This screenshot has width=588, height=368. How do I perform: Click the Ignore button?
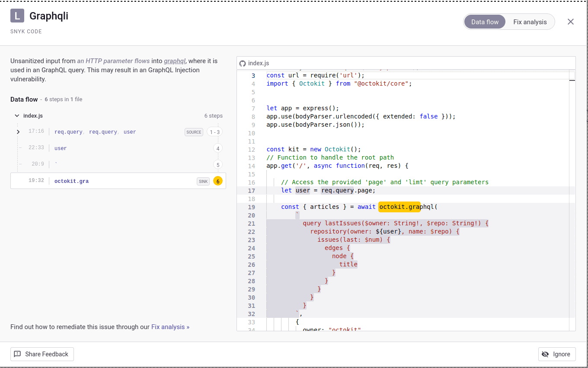557,354
